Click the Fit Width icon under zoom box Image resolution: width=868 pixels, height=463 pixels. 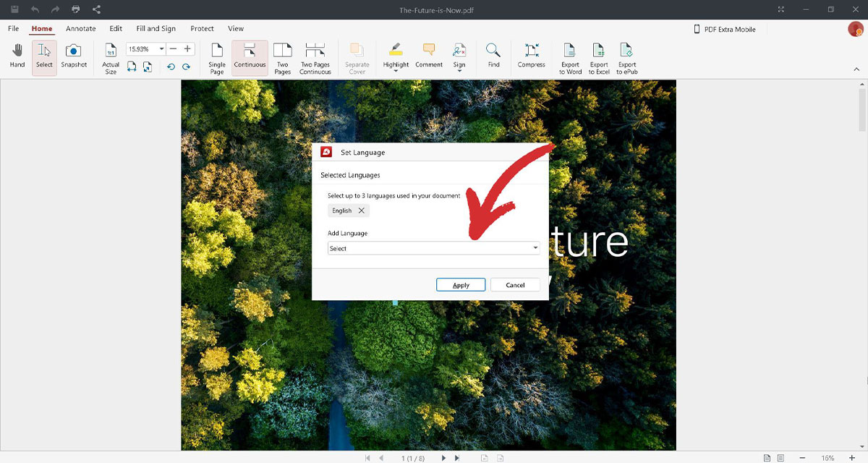(132, 67)
